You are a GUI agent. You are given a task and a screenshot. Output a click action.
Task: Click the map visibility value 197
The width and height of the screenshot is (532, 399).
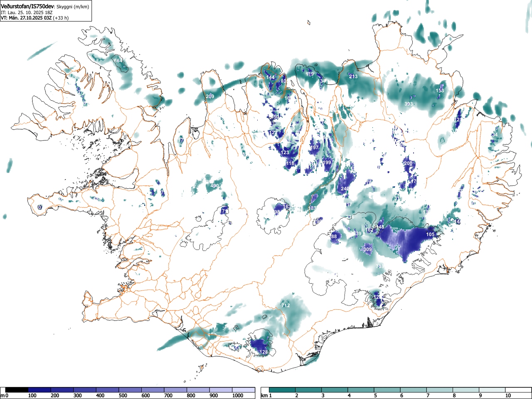point(315,148)
